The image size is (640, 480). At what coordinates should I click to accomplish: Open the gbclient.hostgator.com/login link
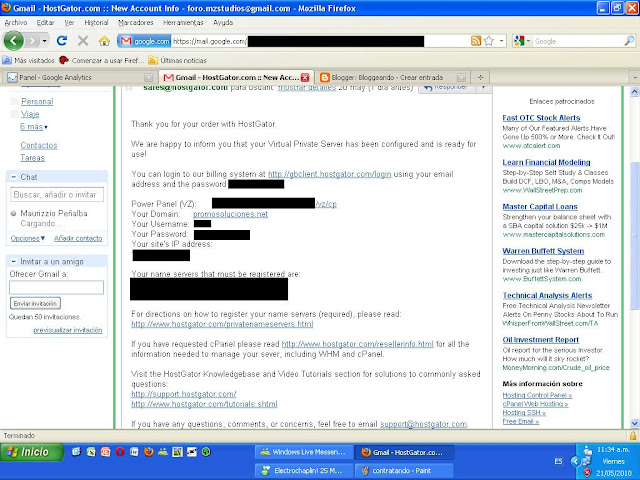pyautogui.click(x=329, y=174)
